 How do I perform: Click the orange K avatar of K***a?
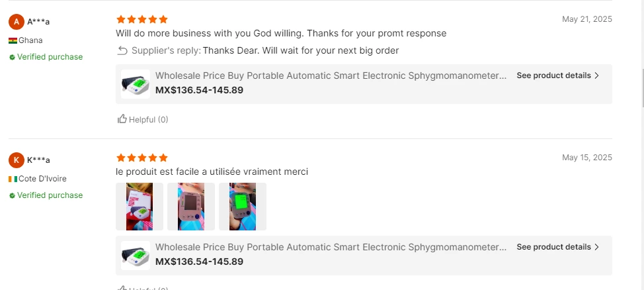click(x=17, y=160)
